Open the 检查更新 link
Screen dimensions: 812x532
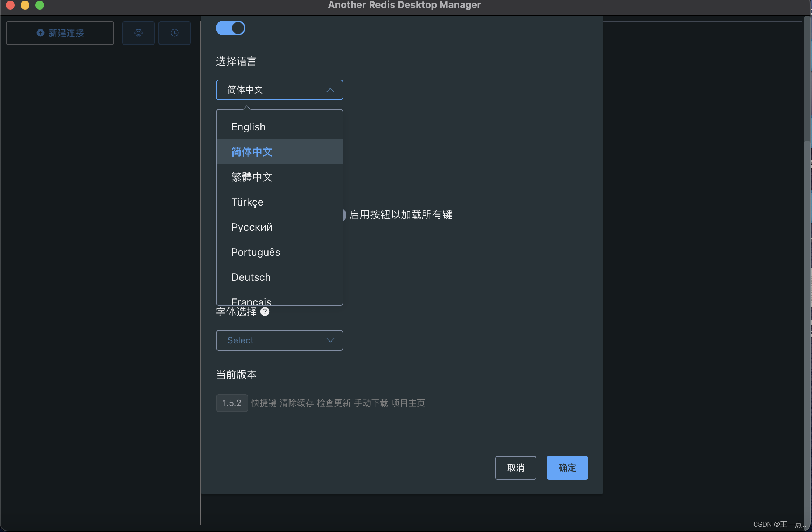click(334, 403)
